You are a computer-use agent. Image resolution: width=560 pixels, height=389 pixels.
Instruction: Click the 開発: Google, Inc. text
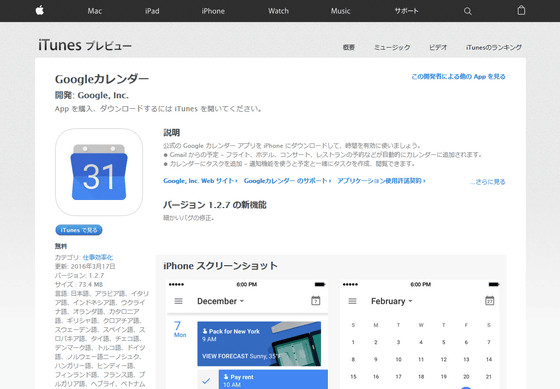(x=92, y=95)
